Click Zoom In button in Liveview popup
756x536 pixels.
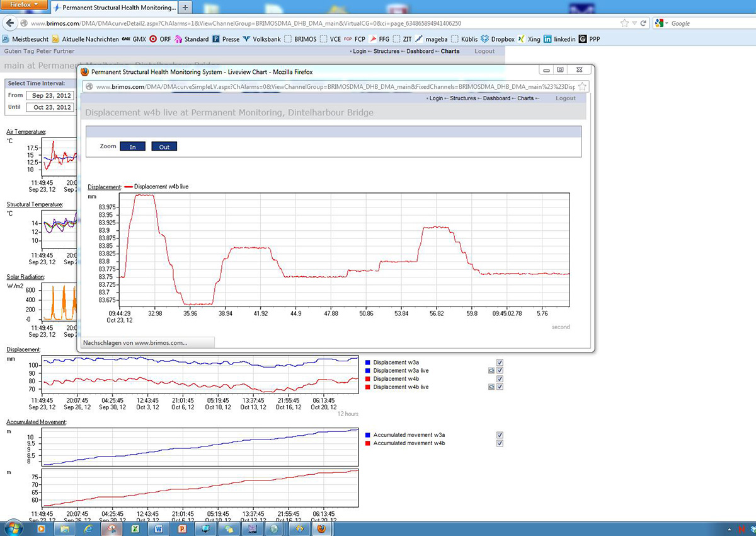pos(133,146)
